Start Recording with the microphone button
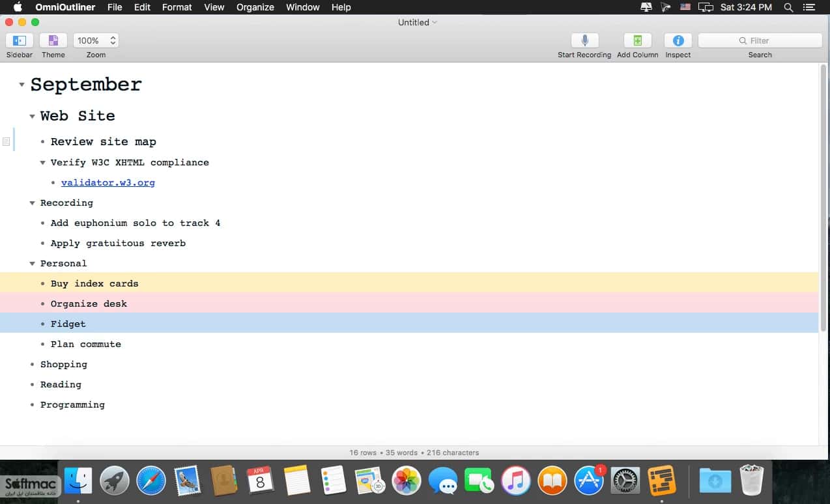830x504 pixels. click(584, 40)
